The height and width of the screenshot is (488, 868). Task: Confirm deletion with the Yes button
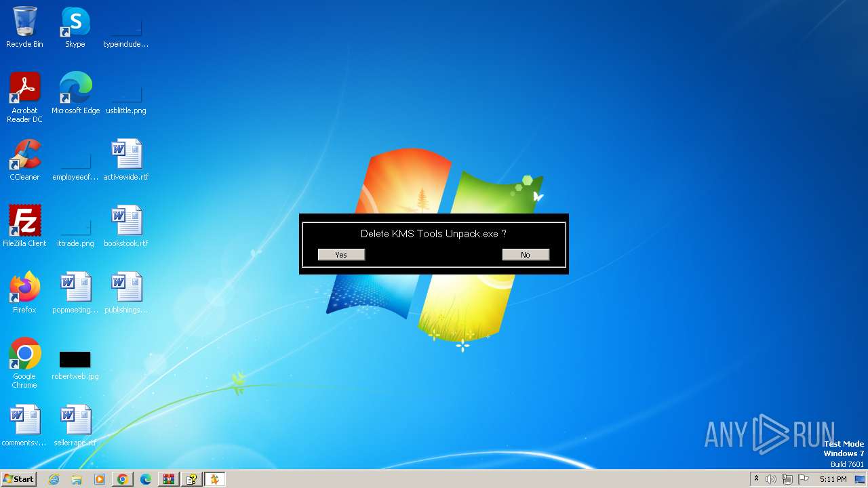(x=341, y=255)
